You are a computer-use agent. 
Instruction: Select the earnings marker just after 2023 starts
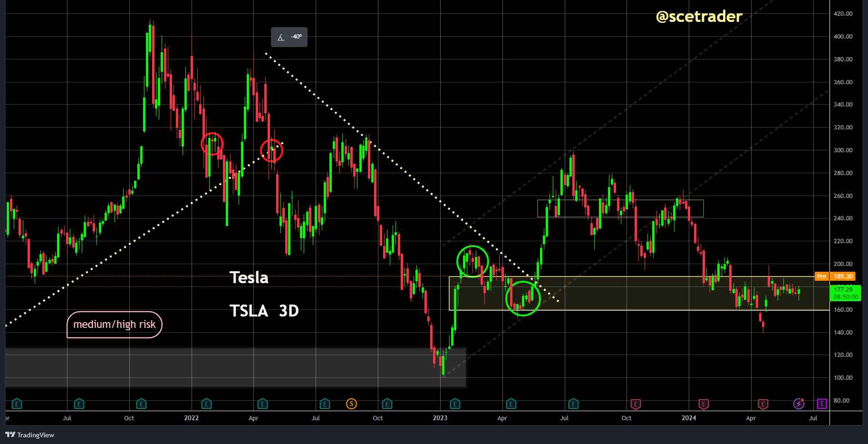pos(455,404)
